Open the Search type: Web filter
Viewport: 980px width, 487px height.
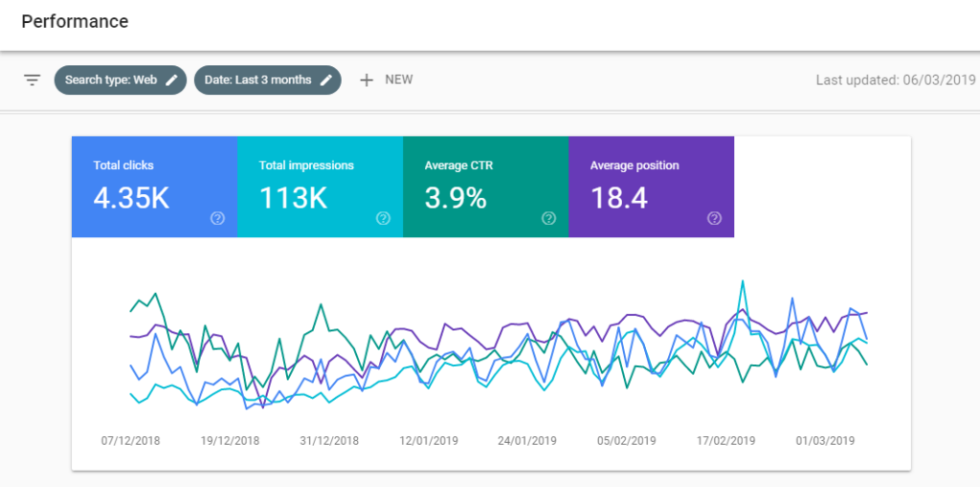click(110, 80)
